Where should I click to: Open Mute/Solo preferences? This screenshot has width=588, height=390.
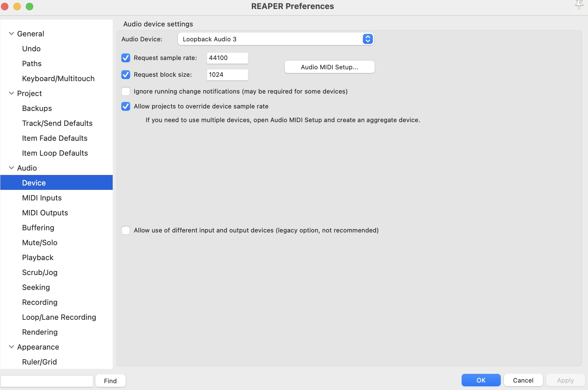pyautogui.click(x=40, y=242)
